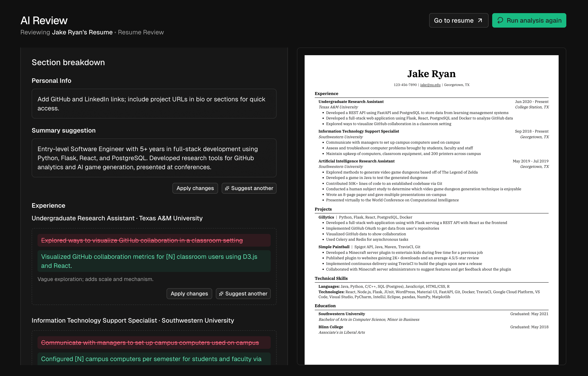The width and height of the screenshot is (588, 376).
Task: Open the jake@su.edu email link
Action: click(430, 85)
